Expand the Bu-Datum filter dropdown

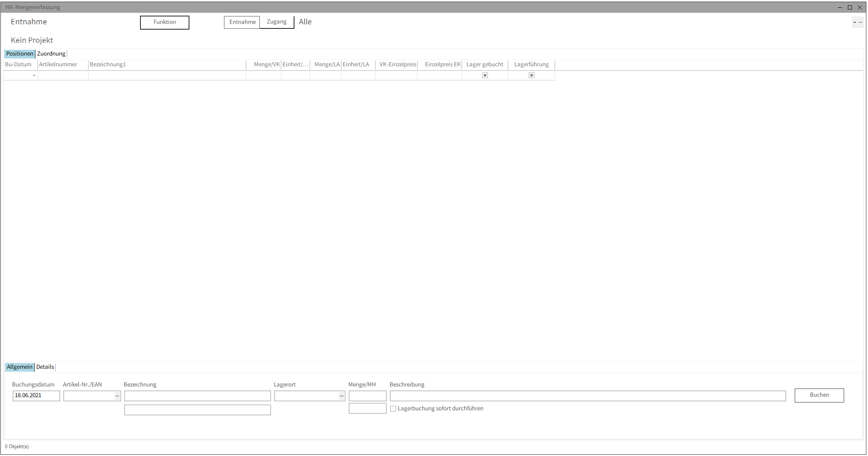(34, 75)
